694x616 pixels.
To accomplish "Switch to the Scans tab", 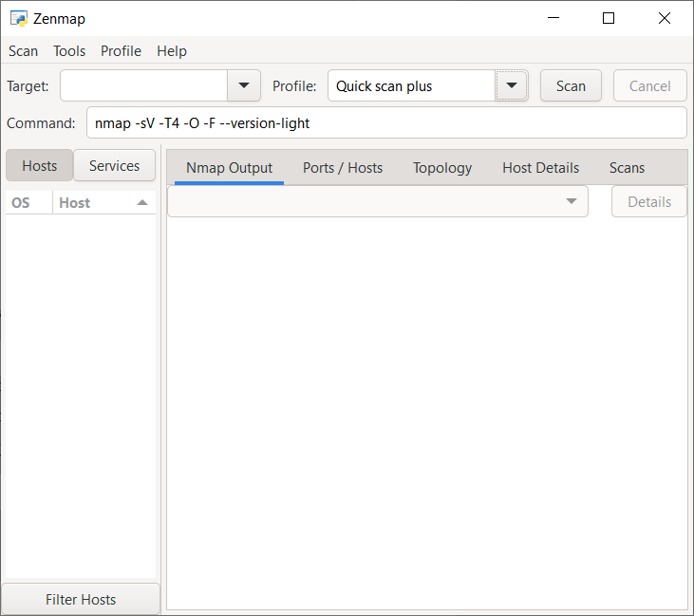I will click(627, 168).
